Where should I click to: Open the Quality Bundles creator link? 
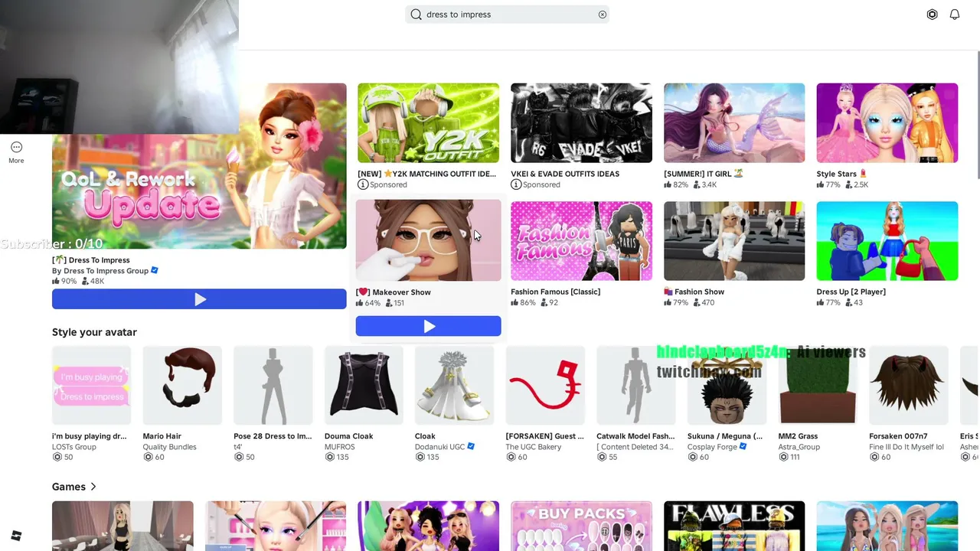[x=169, y=447]
